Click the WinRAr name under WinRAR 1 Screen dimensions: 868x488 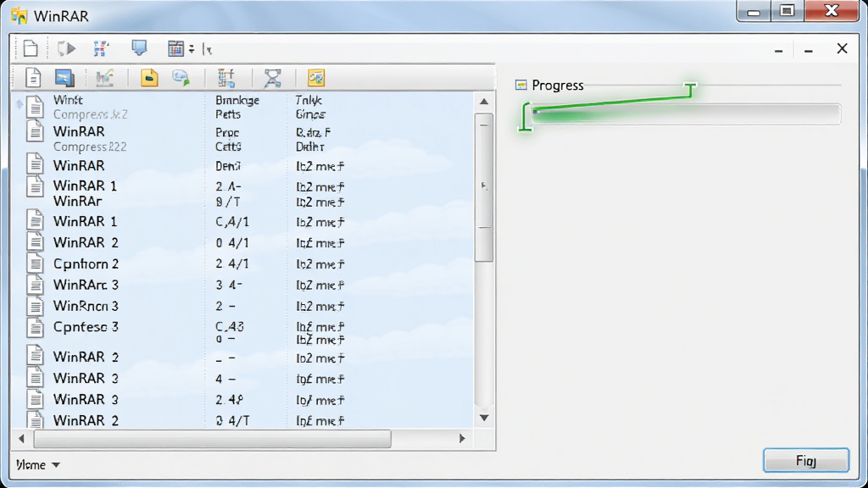point(77,201)
